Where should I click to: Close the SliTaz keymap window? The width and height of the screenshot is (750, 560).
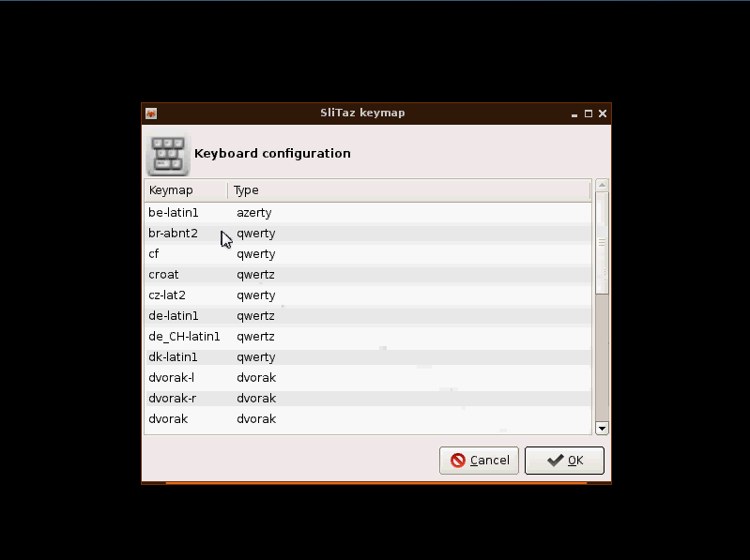[603, 114]
